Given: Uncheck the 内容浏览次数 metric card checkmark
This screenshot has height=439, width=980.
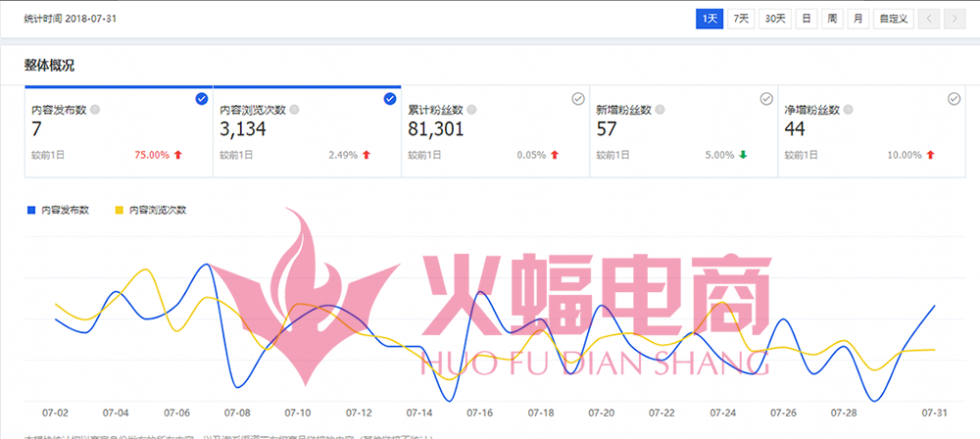Looking at the screenshot, I should point(390,98).
